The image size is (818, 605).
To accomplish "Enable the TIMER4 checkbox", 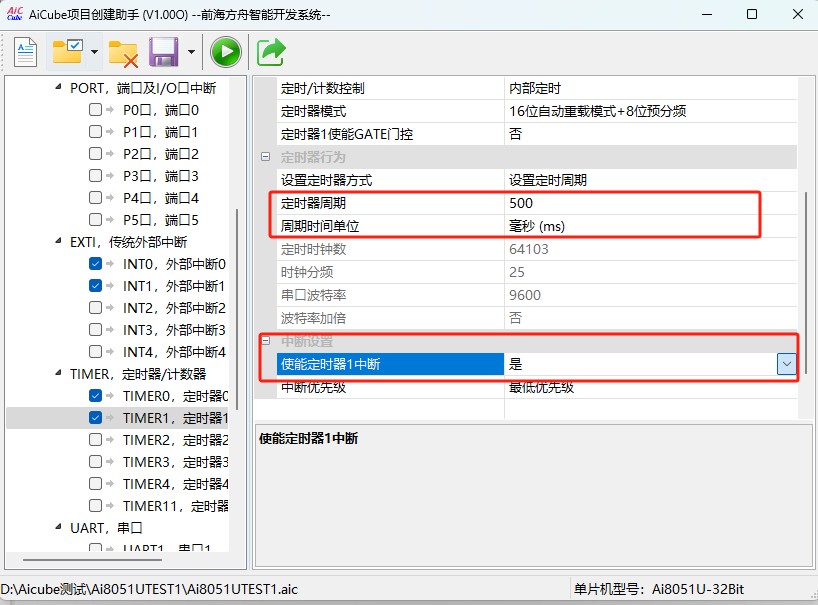I will pyautogui.click(x=95, y=483).
